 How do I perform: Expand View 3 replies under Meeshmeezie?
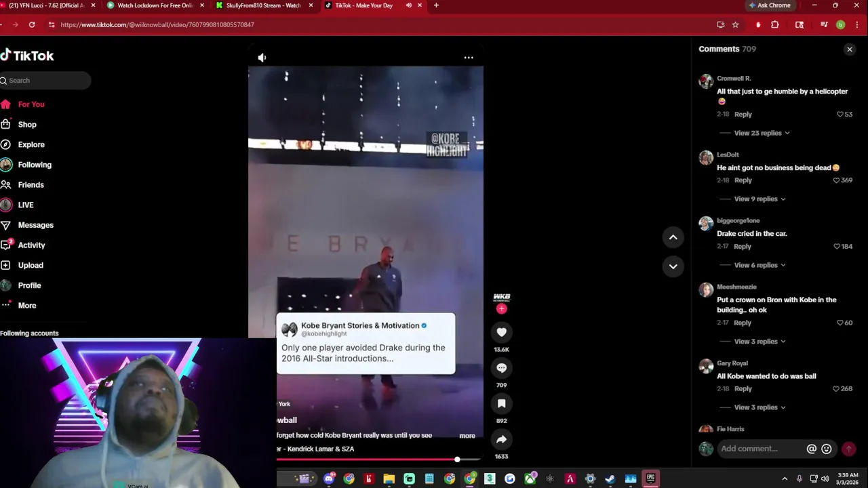(759, 342)
